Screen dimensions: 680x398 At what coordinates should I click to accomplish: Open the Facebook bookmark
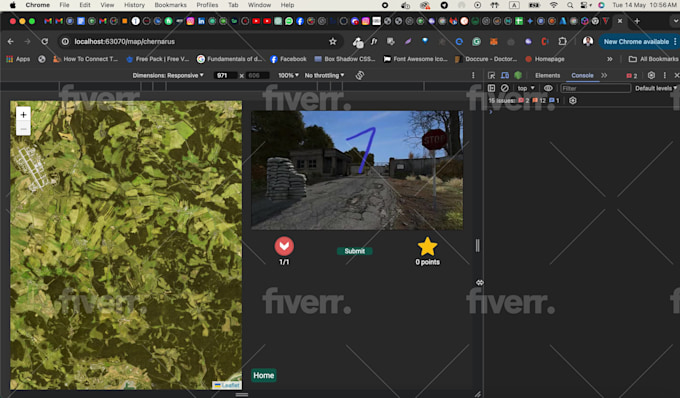(288, 59)
